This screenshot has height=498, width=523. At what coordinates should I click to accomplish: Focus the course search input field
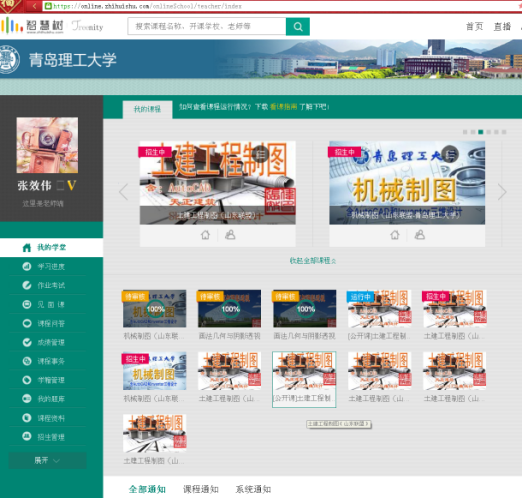click(x=207, y=26)
